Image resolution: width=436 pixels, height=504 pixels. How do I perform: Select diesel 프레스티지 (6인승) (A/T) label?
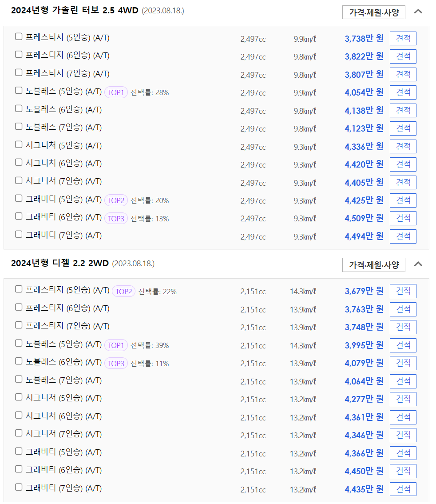point(67,308)
